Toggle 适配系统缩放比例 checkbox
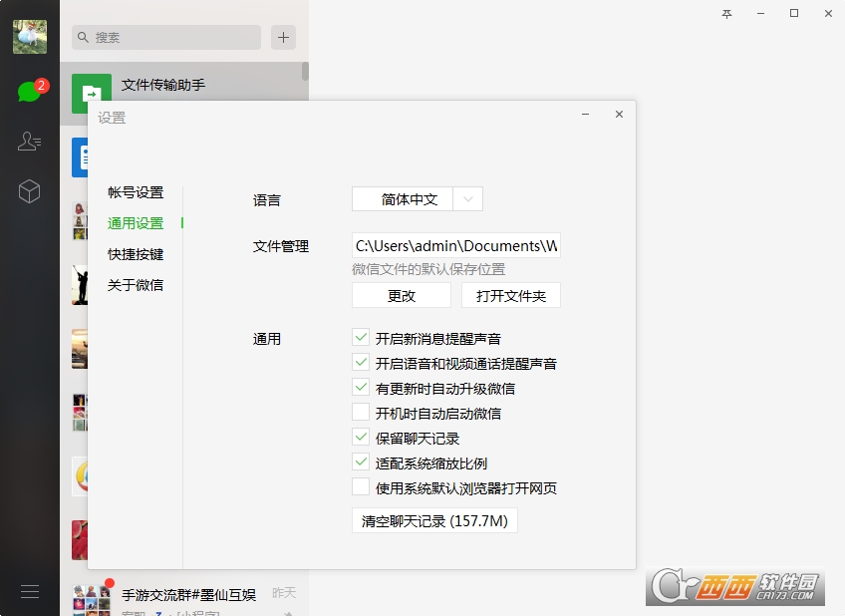The width and height of the screenshot is (845, 616). click(361, 462)
